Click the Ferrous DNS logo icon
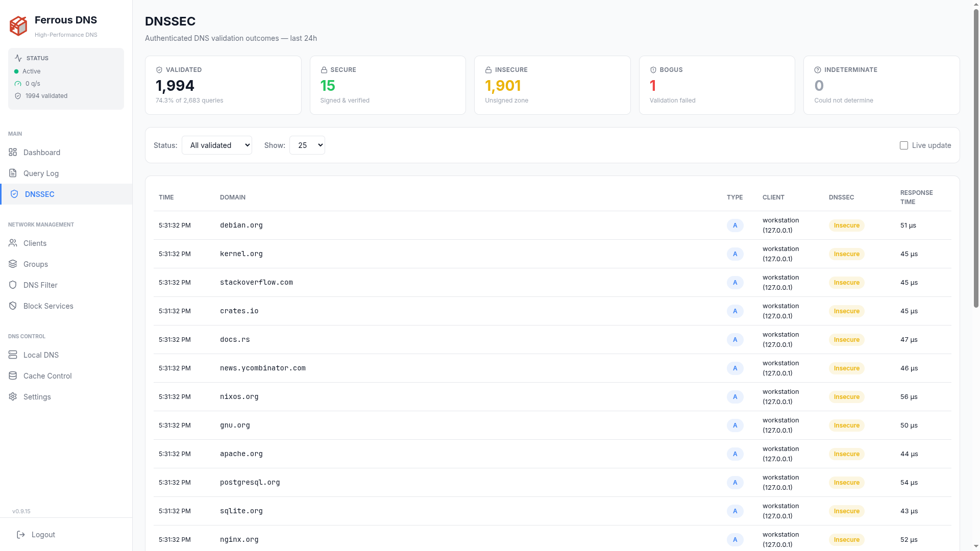The width and height of the screenshot is (980, 551). coord(18,26)
